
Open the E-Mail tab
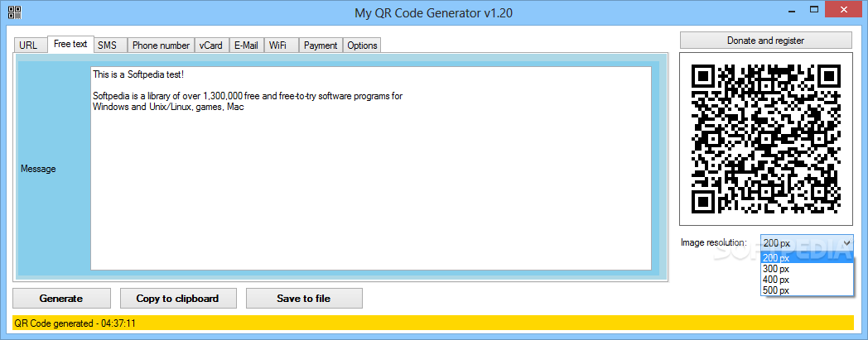coord(246,45)
